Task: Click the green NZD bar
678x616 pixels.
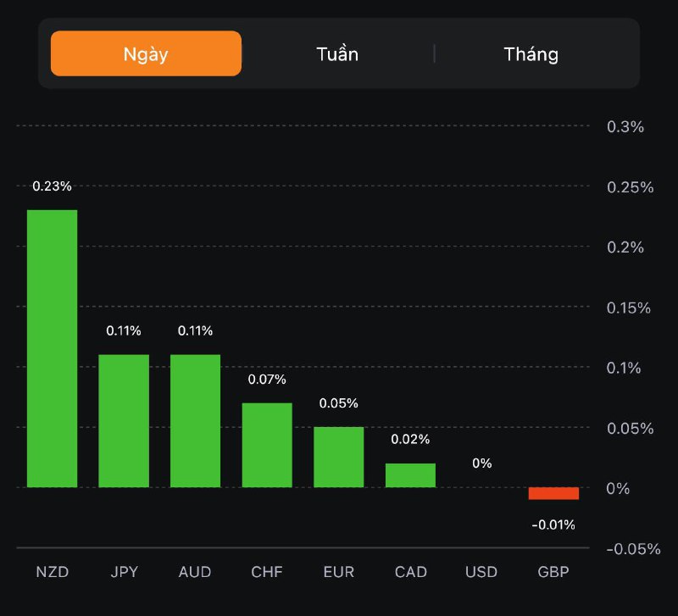Action: (x=52, y=348)
